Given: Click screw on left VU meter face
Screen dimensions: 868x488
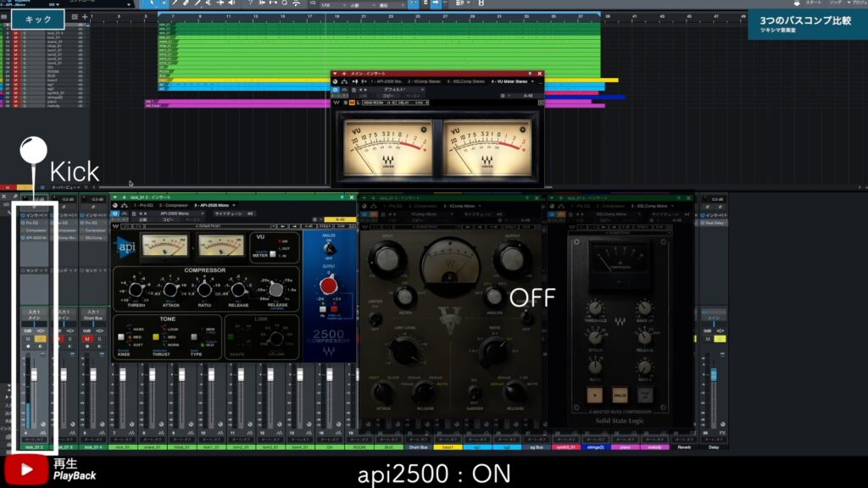Looking at the screenshot, I should click(x=424, y=130).
